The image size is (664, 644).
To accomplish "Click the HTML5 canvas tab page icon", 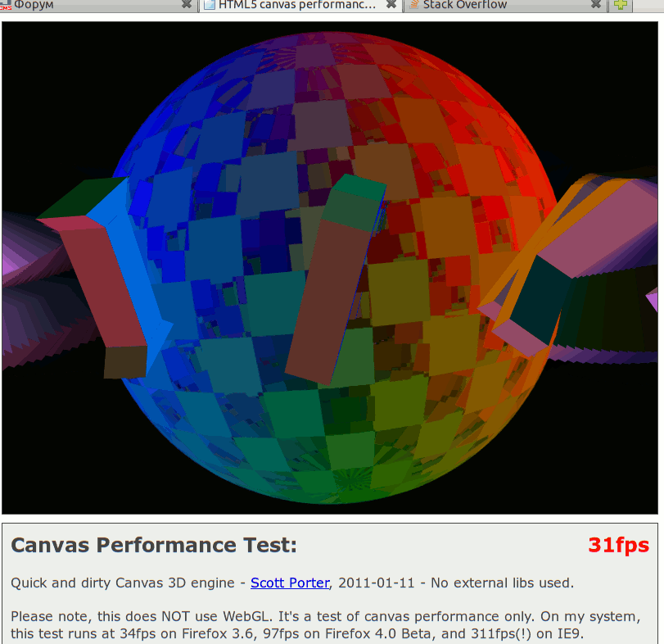I will (210, 5).
